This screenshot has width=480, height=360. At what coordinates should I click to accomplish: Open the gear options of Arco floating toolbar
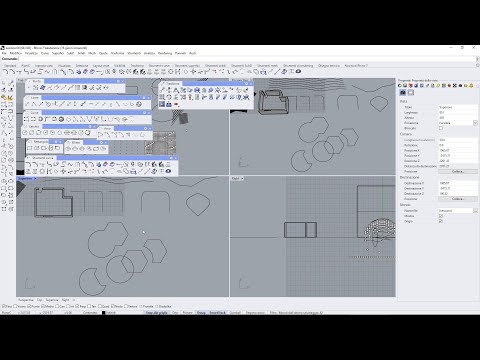[145, 128]
